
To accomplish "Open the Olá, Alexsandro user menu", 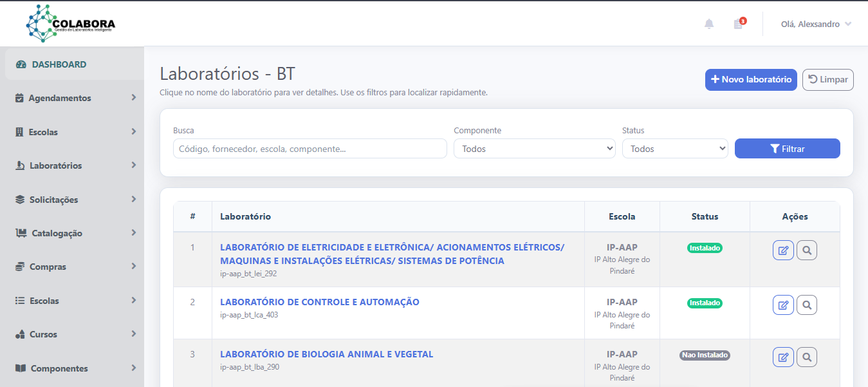I will tap(816, 24).
